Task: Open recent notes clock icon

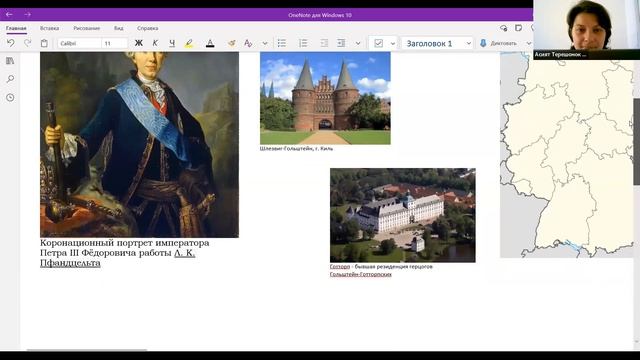Action: (x=10, y=98)
